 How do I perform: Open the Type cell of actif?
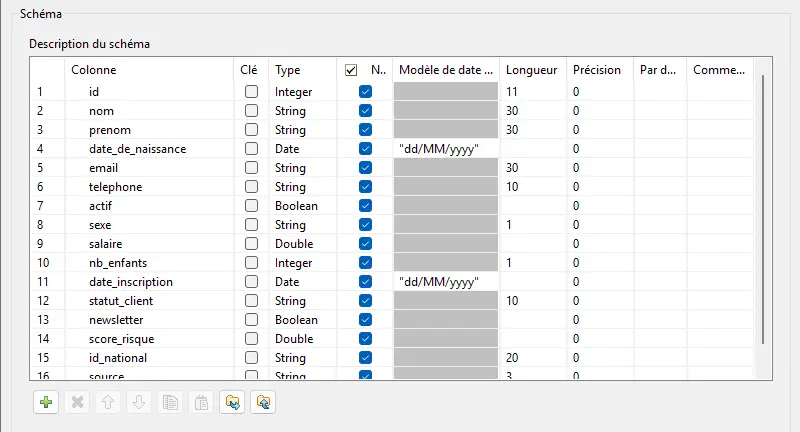pyautogui.click(x=300, y=206)
